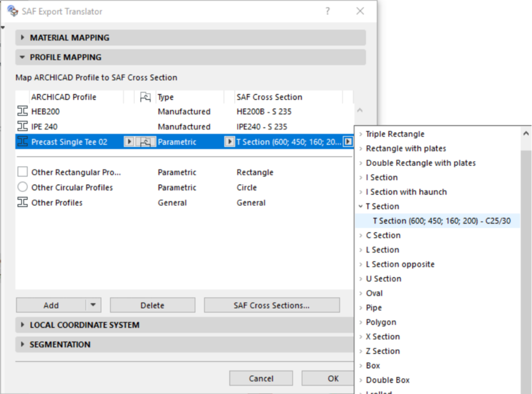This screenshot has width=532, height=394.
Task: Expand the L Section entry
Action: 361,250
